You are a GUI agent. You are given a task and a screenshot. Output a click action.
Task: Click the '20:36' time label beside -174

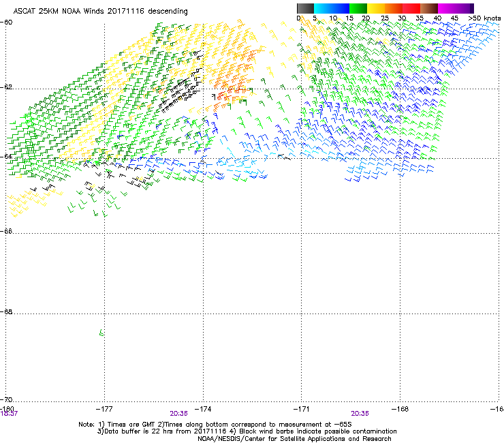(178, 414)
